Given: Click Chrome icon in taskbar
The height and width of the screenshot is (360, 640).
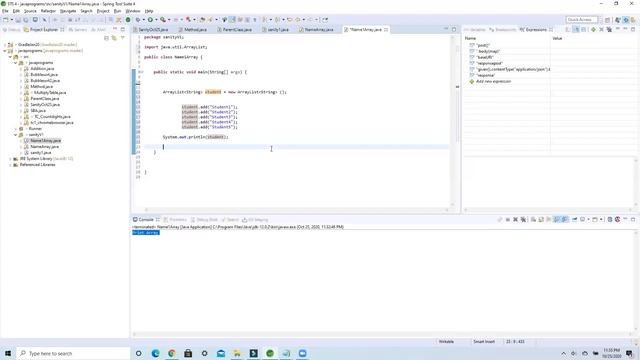Looking at the screenshot, I should click(171, 353).
